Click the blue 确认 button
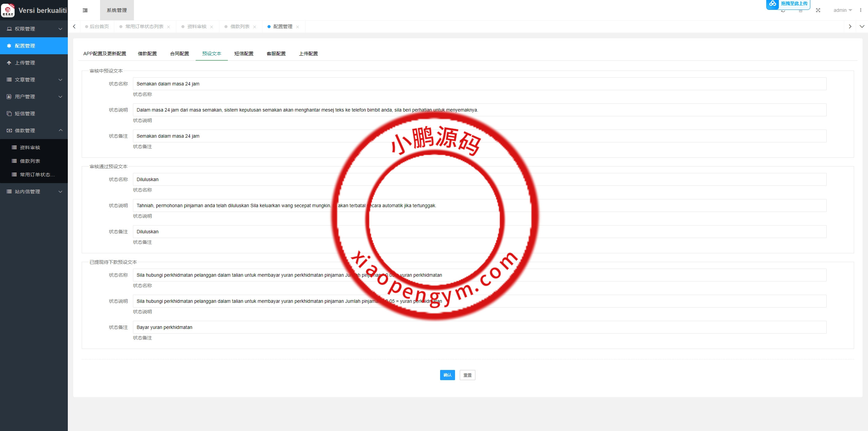Screen dimensions: 868x431 (447, 375)
